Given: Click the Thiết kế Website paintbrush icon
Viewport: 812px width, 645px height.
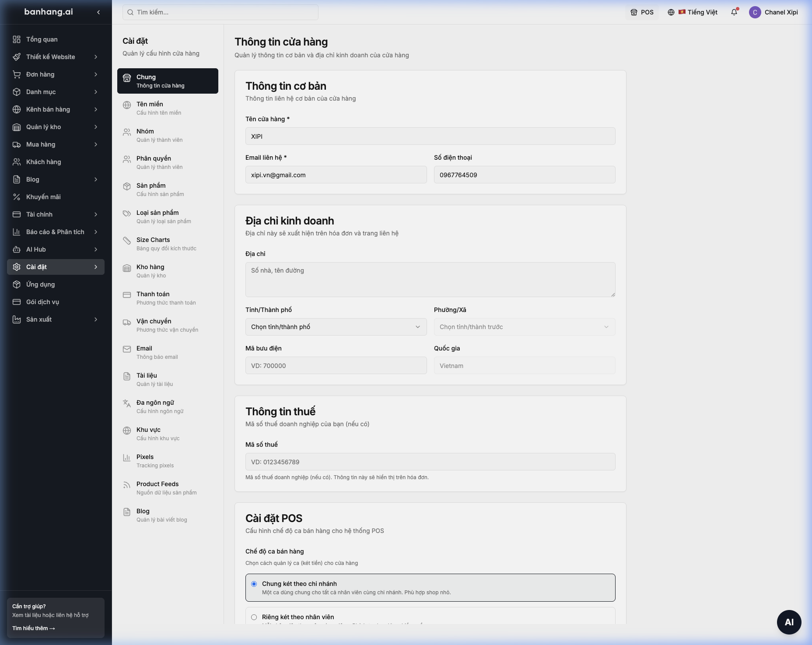Looking at the screenshot, I should pyautogui.click(x=17, y=57).
